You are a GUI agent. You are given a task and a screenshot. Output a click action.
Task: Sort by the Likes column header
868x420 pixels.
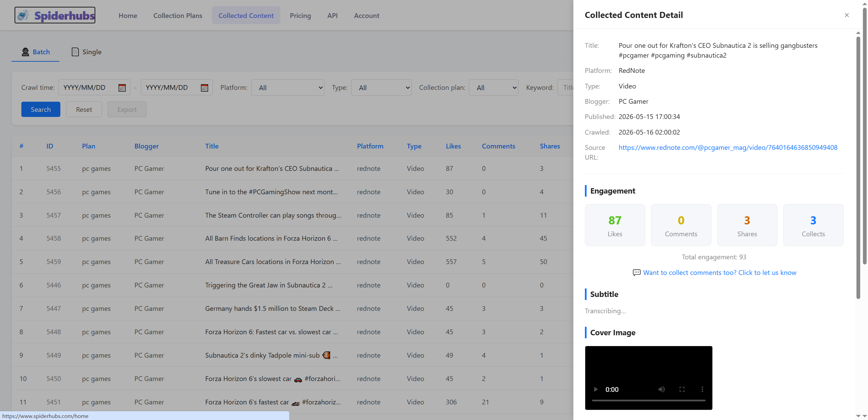click(x=453, y=146)
